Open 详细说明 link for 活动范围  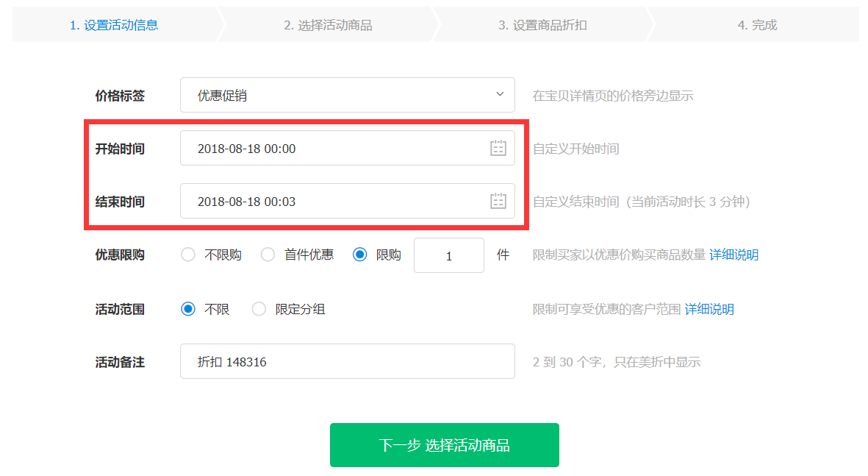pyautogui.click(x=709, y=309)
